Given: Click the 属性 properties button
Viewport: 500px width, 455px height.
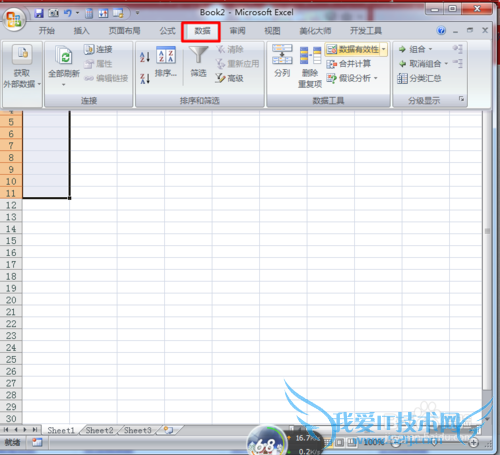Looking at the screenshot, I should tap(98, 64).
